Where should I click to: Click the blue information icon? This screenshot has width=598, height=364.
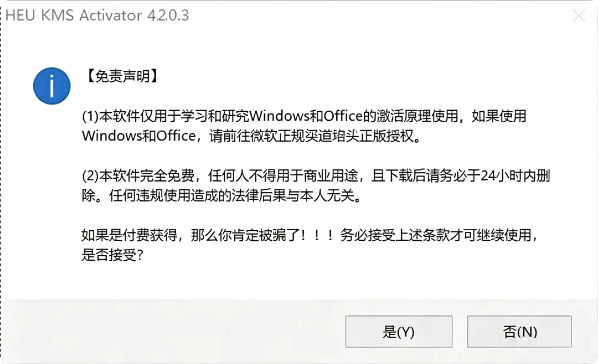(52, 86)
